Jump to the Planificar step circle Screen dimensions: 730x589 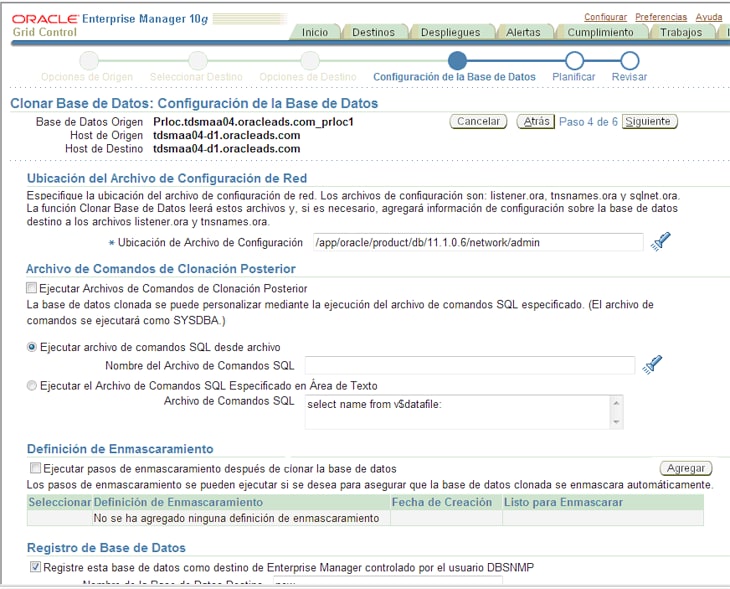[x=574, y=61]
